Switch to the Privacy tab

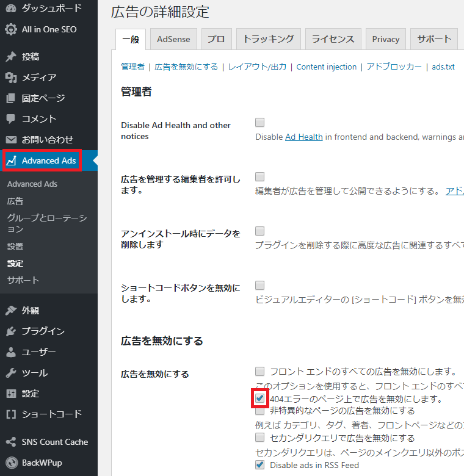pos(386,39)
